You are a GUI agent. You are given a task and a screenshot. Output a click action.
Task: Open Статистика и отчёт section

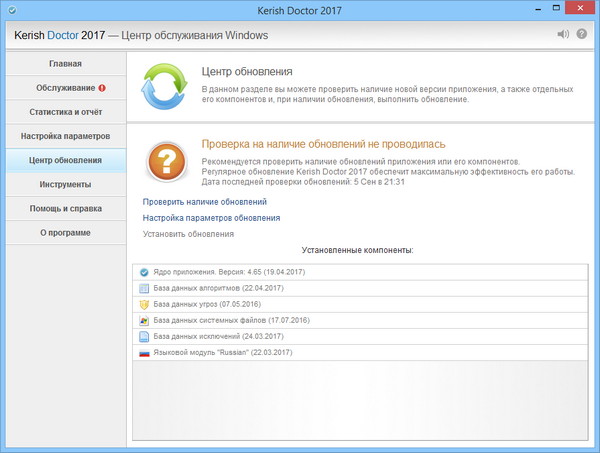66,112
